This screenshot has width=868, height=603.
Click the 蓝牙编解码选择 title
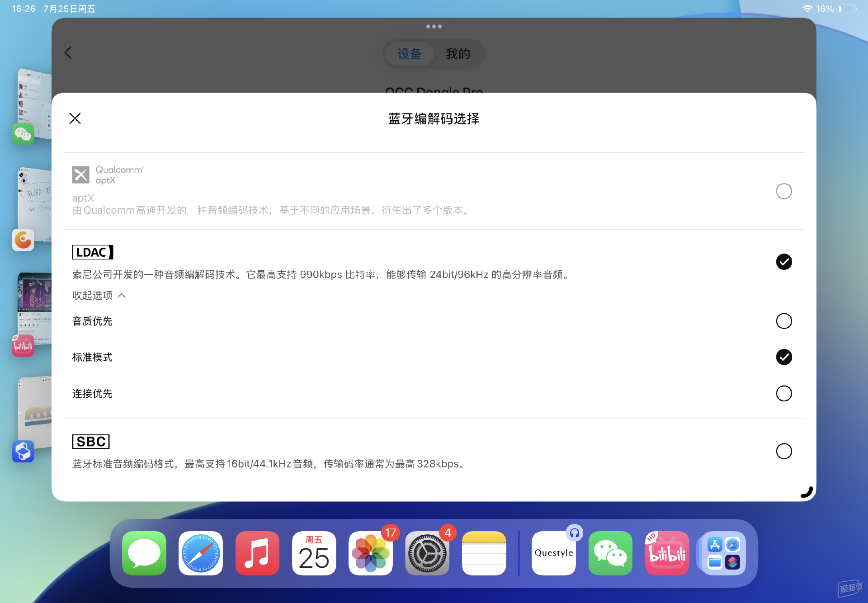coord(434,118)
